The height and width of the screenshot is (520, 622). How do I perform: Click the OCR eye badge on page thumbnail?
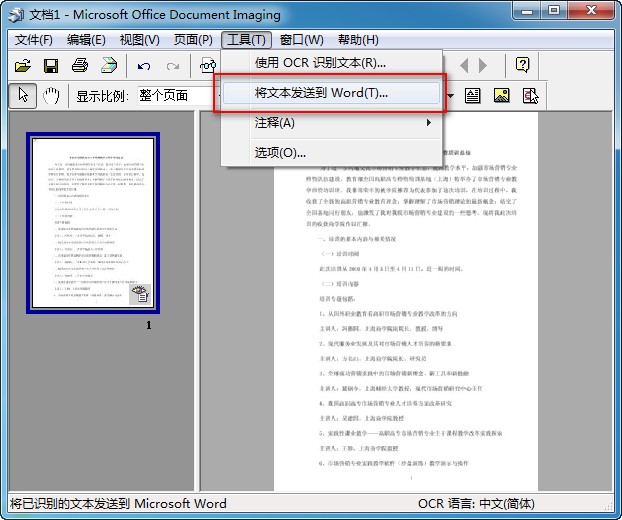point(140,294)
